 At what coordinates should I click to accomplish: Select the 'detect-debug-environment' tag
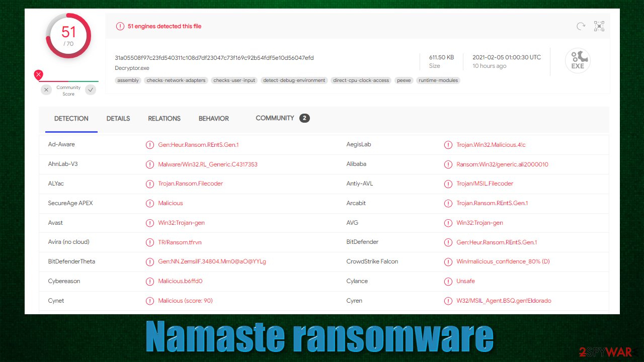tap(294, 80)
